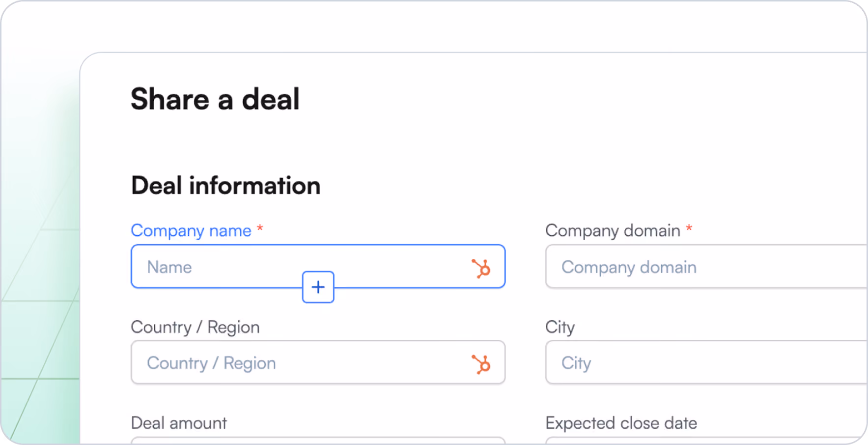The image size is (868, 445).
Task: Focus the Name input under Company name
Action: point(318,266)
